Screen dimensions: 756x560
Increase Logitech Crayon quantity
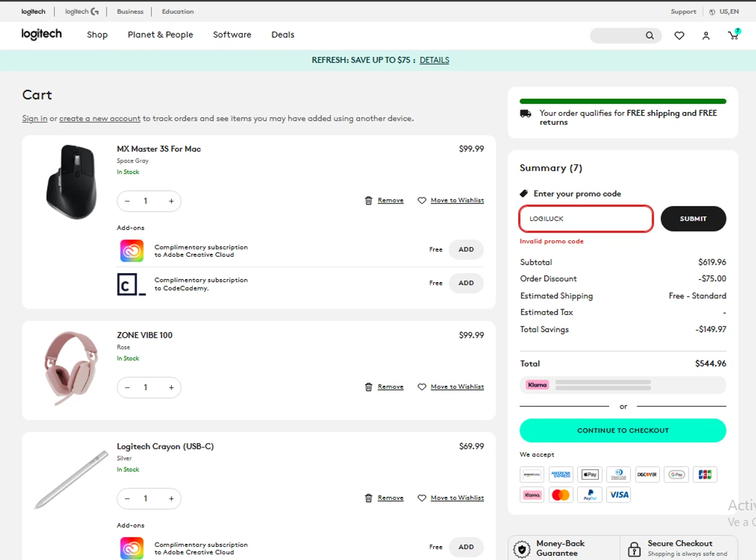171,499
